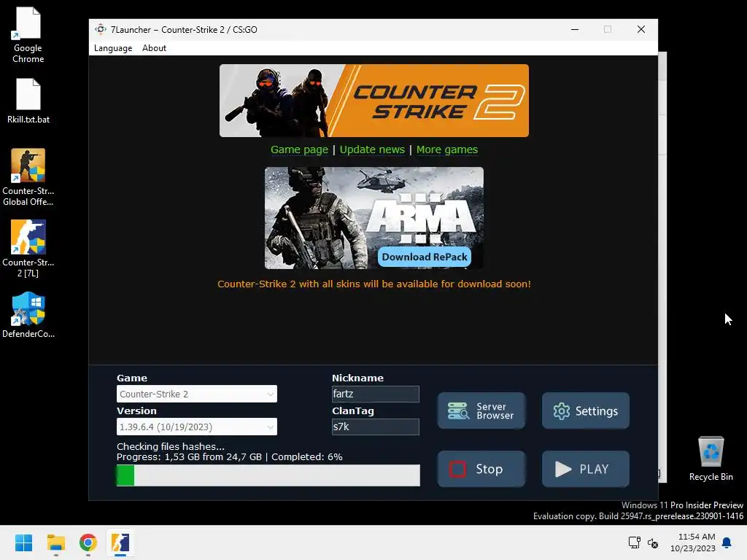Select the Counter-Strike Global Offensive desktop shortcut

pos(28,177)
